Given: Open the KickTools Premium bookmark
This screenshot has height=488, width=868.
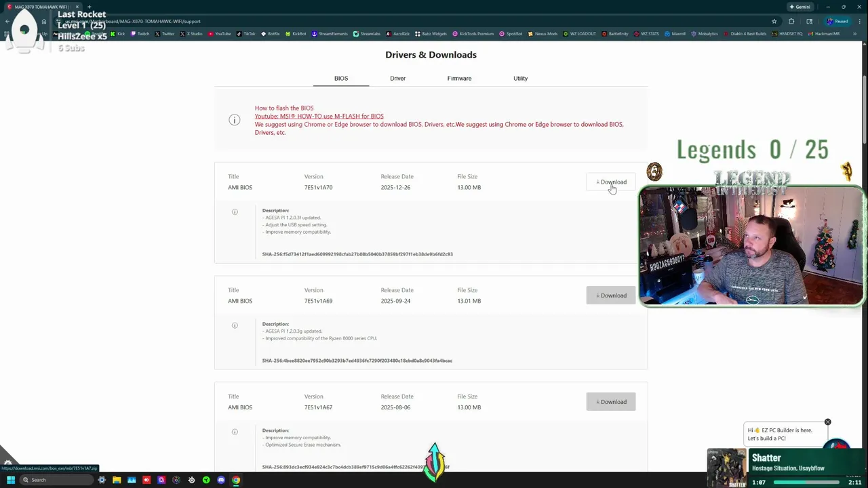Looking at the screenshot, I should pyautogui.click(x=473, y=34).
